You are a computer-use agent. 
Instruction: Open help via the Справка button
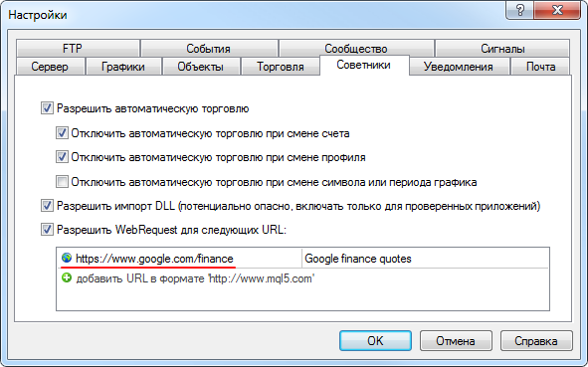(536, 341)
